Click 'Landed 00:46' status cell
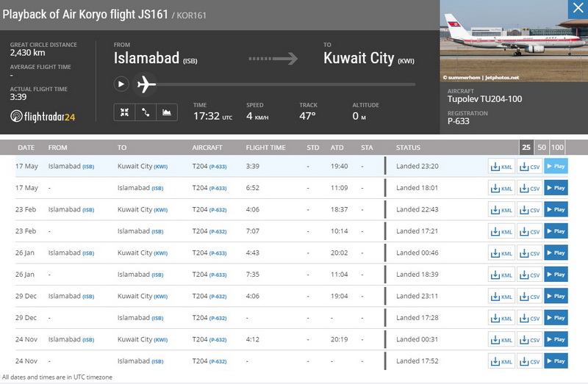The width and height of the screenshot is (588, 384). [417, 253]
